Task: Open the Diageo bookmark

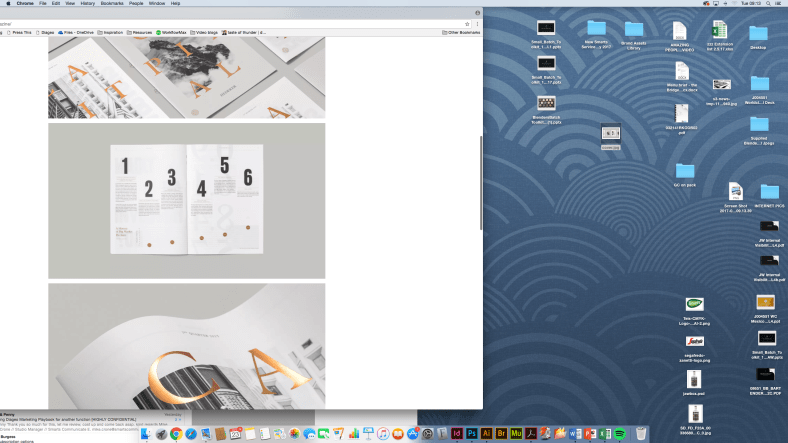Action: click(45, 32)
